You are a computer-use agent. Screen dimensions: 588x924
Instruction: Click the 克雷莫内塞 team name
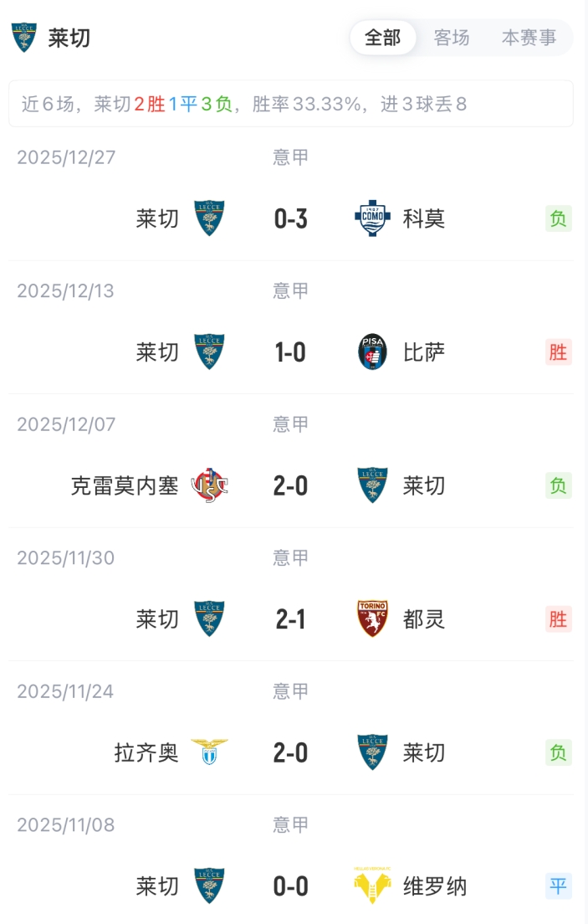(x=125, y=485)
